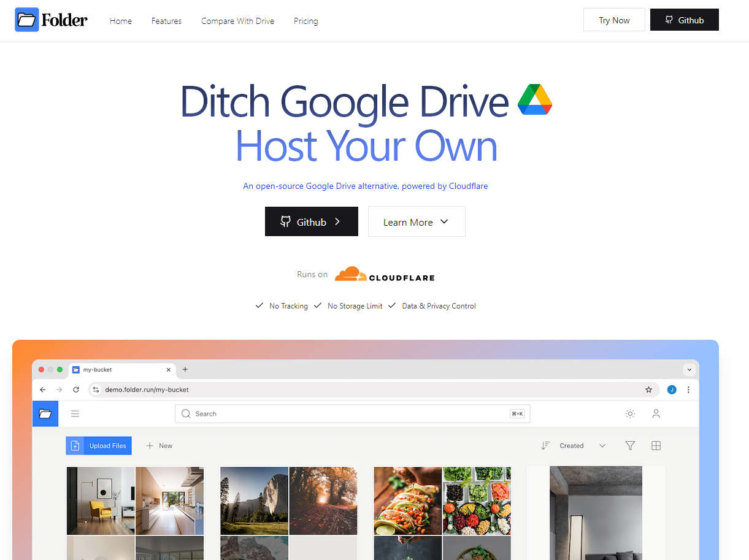Click the browser tab list chevron
Viewport: 749px width, 560px height.
pyautogui.click(x=689, y=370)
